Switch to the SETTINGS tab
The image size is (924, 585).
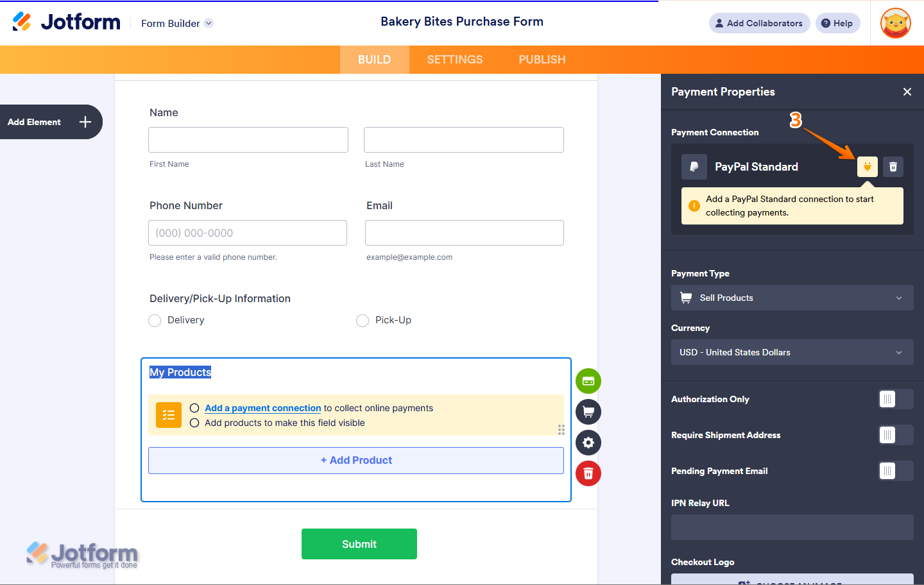455,60
